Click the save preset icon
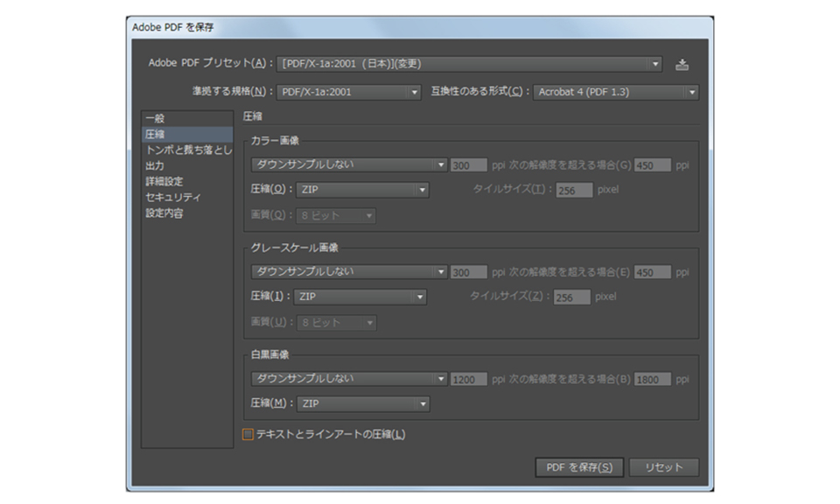The width and height of the screenshot is (840, 504). pos(682,64)
